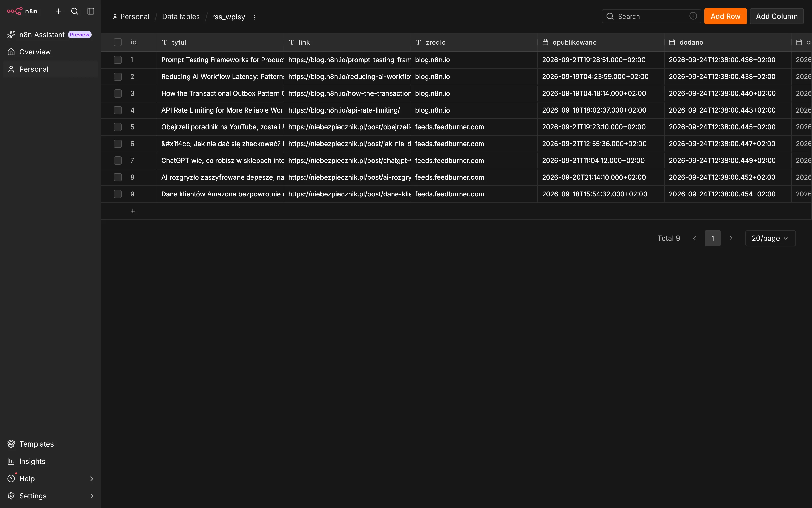Select the checkbox for row 4
The width and height of the screenshot is (812, 508).
118,110
